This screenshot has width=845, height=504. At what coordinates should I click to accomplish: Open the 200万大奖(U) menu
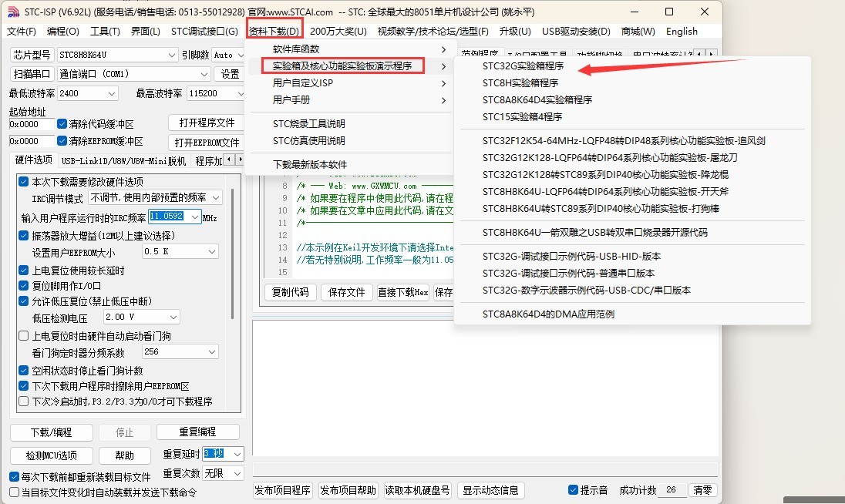[338, 32]
